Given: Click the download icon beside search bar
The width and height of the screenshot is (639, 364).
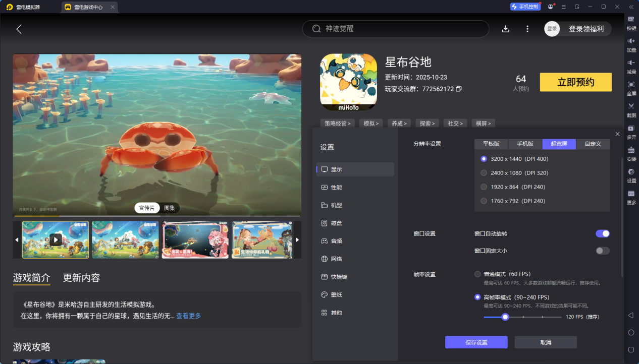Looking at the screenshot, I should tap(506, 29).
